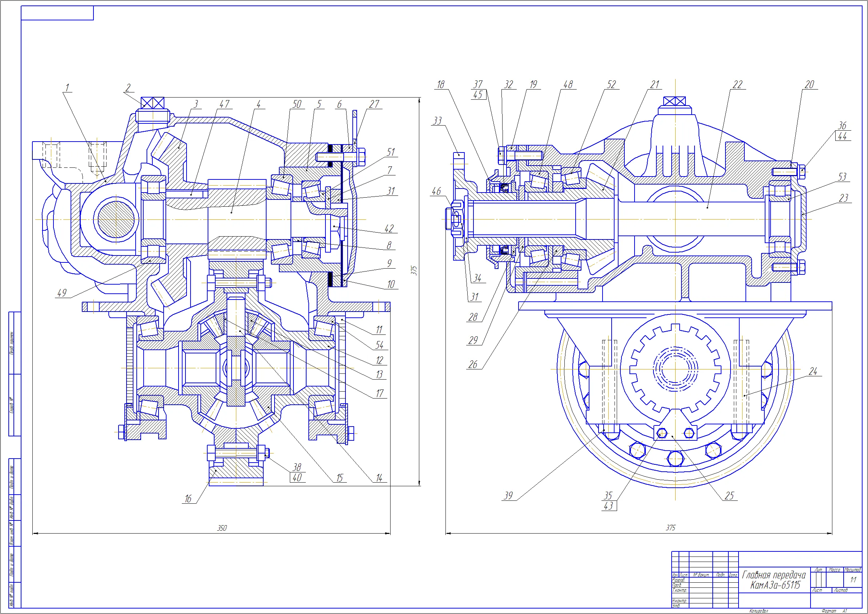Select part callout number 16
Image resolution: width=868 pixels, height=614 pixels.
(188, 499)
